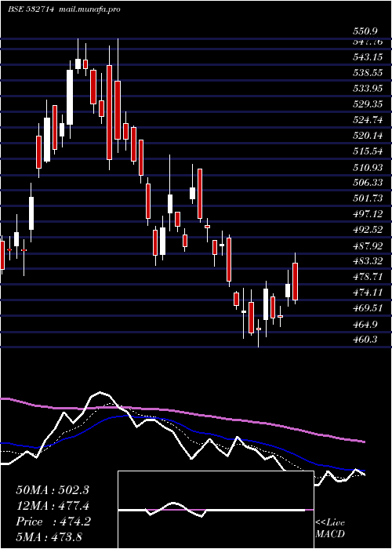Select the 483.32 price level label
The image size is (392, 549).
pos(367,261)
